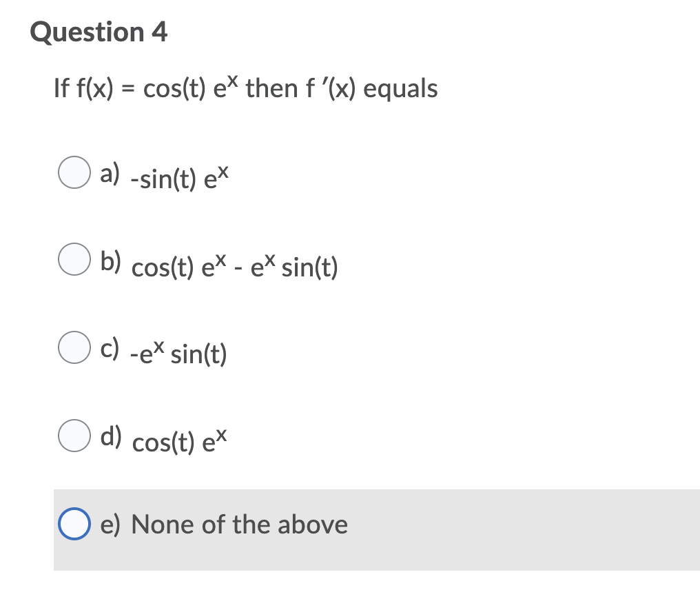The width and height of the screenshot is (700, 601).
Task: Click the text 'None of the above'
Action: tap(240, 524)
